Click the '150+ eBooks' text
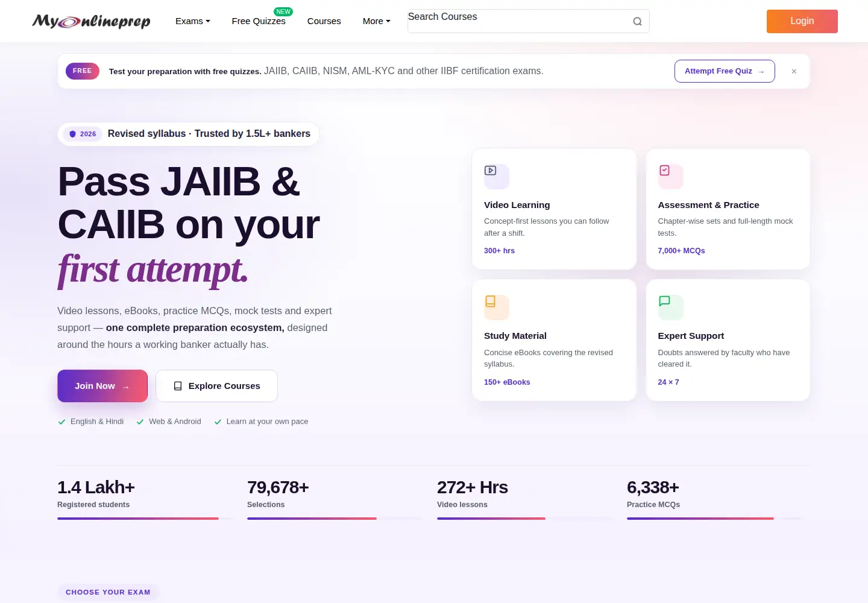 [507, 382]
